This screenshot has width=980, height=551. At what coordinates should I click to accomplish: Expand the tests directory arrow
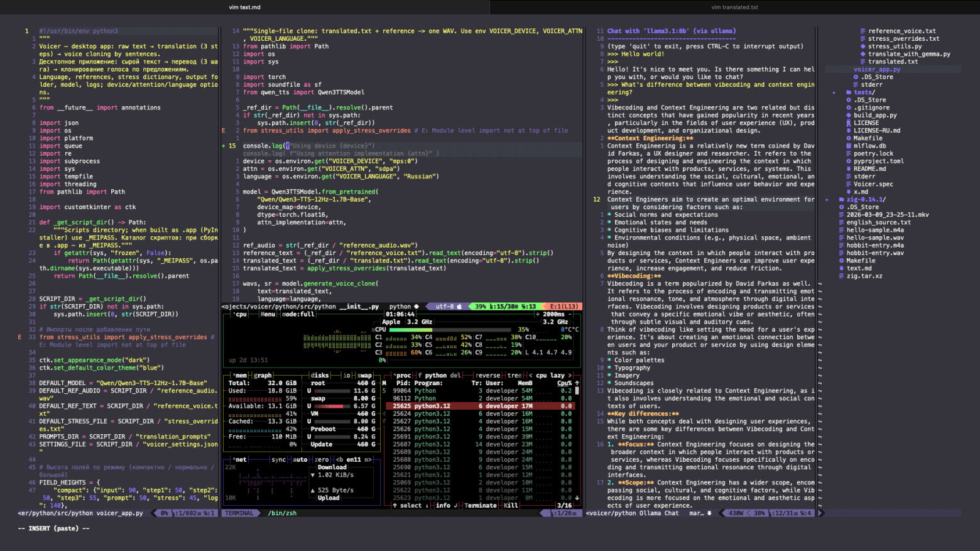pos(834,92)
